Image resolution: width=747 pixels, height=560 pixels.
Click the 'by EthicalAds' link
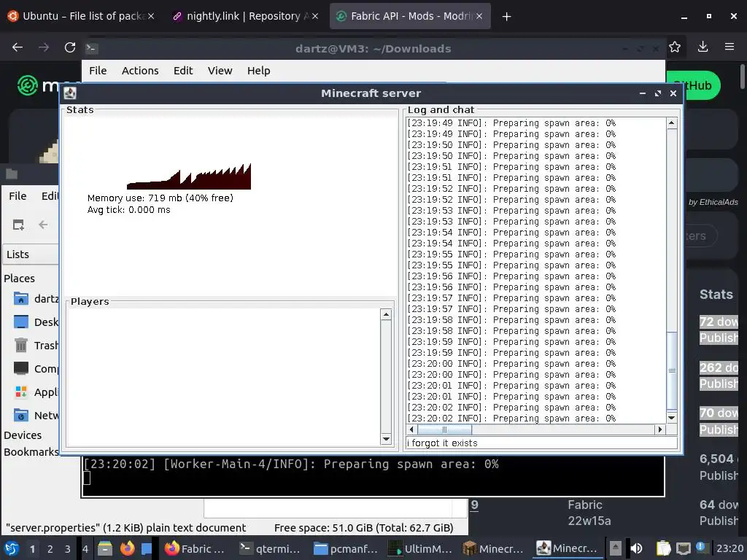713,202
